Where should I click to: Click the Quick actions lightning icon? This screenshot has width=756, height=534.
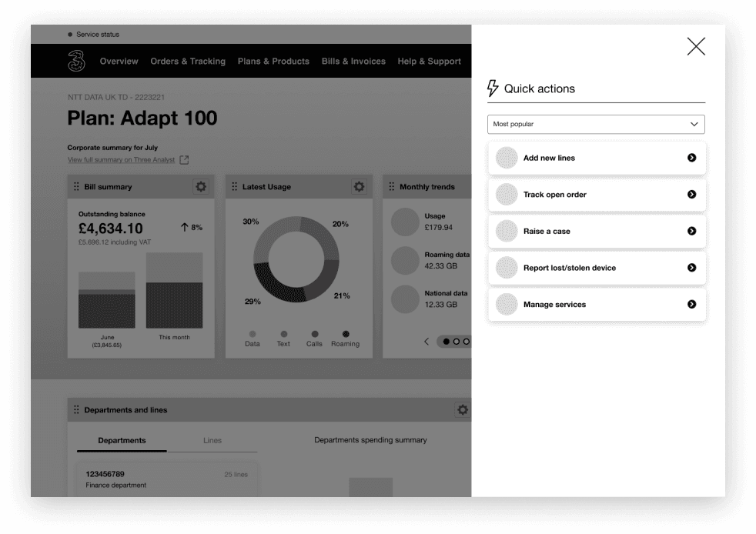pos(492,88)
